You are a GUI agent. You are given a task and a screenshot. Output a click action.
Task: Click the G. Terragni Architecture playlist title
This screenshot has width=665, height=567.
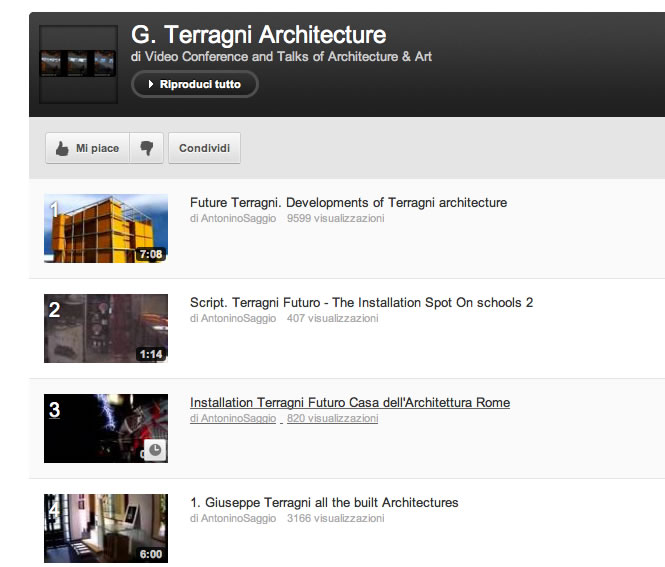tap(258, 35)
